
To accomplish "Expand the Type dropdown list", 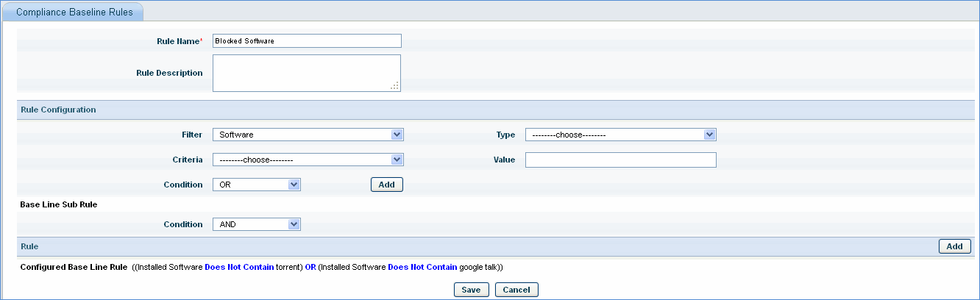I will [x=620, y=135].
